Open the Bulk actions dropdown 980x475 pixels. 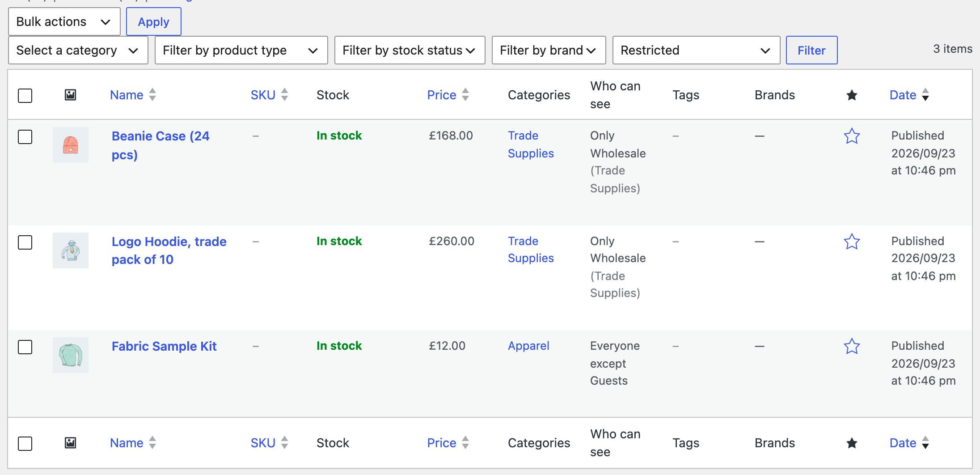[x=64, y=21]
